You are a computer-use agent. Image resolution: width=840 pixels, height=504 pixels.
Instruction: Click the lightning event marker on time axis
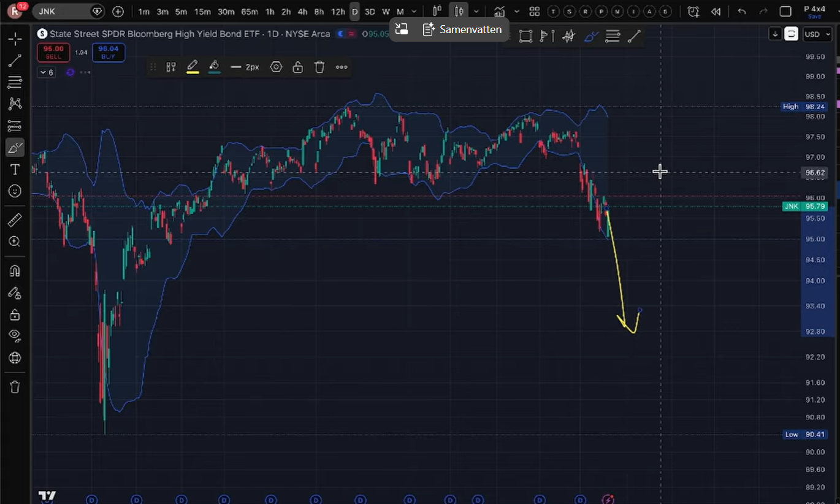[x=608, y=499]
